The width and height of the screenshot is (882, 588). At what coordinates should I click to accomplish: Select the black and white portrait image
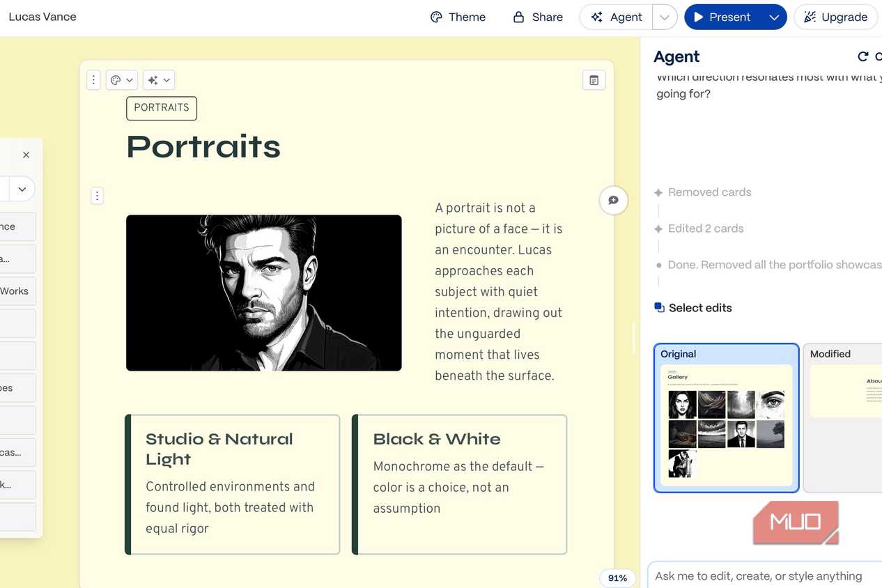[x=264, y=293]
